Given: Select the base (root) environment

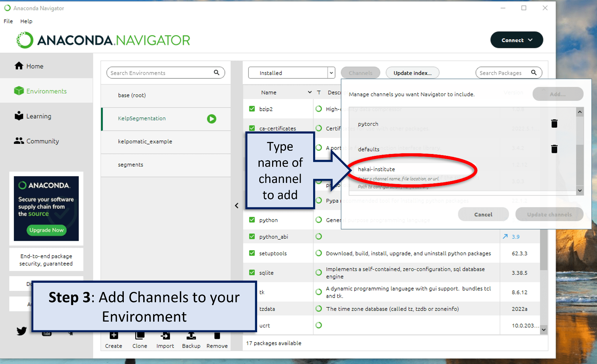Looking at the screenshot, I should [166, 95].
